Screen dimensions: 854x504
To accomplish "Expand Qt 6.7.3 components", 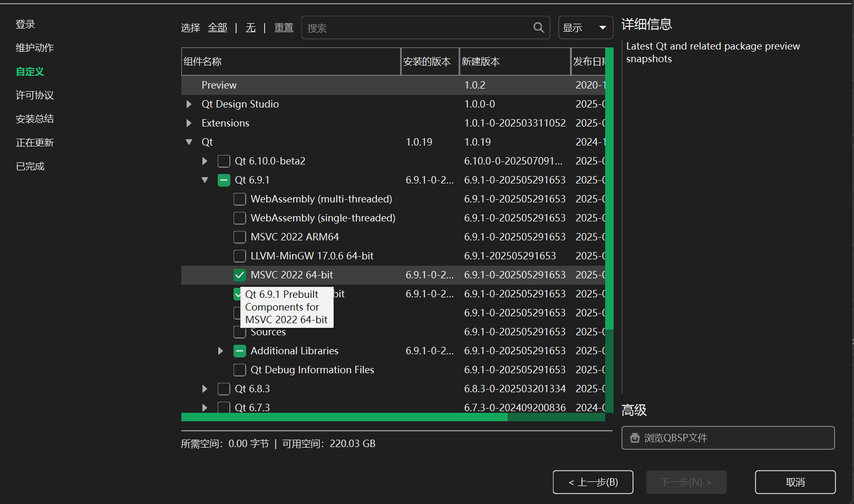I will coord(205,408).
